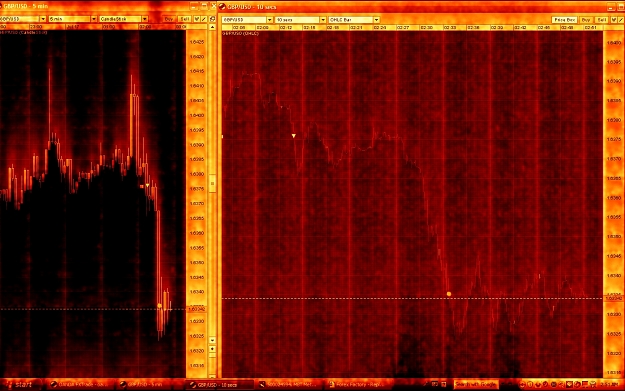Open the 10 secs timeframe dropdown arrow
This screenshot has width=625, height=391.
tap(322, 20)
